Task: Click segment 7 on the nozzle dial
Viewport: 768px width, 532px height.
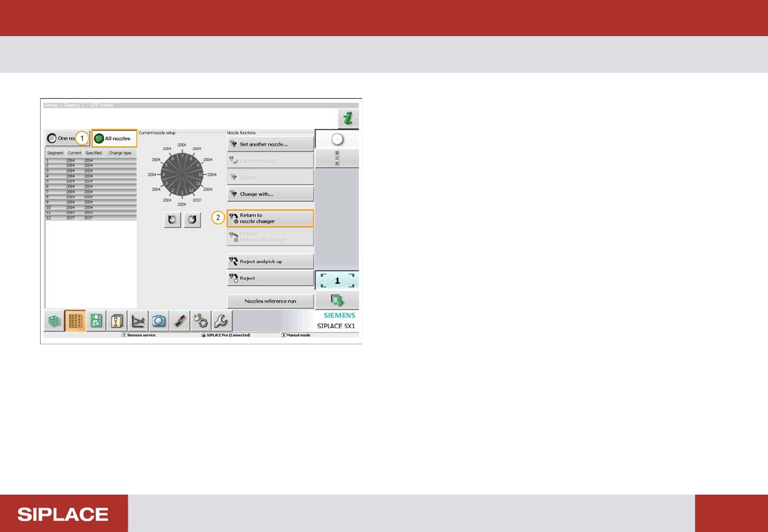Action: click(x=182, y=157)
